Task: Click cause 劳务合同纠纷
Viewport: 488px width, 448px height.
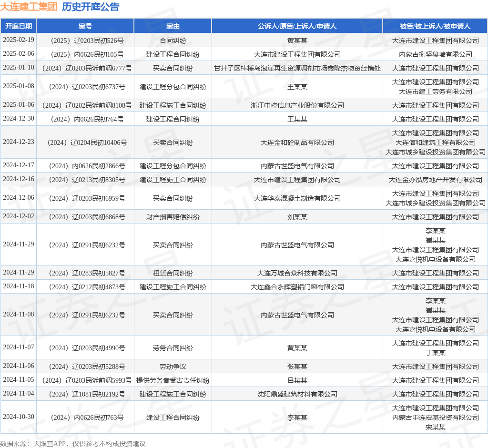Action: click(x=173, y=348)
